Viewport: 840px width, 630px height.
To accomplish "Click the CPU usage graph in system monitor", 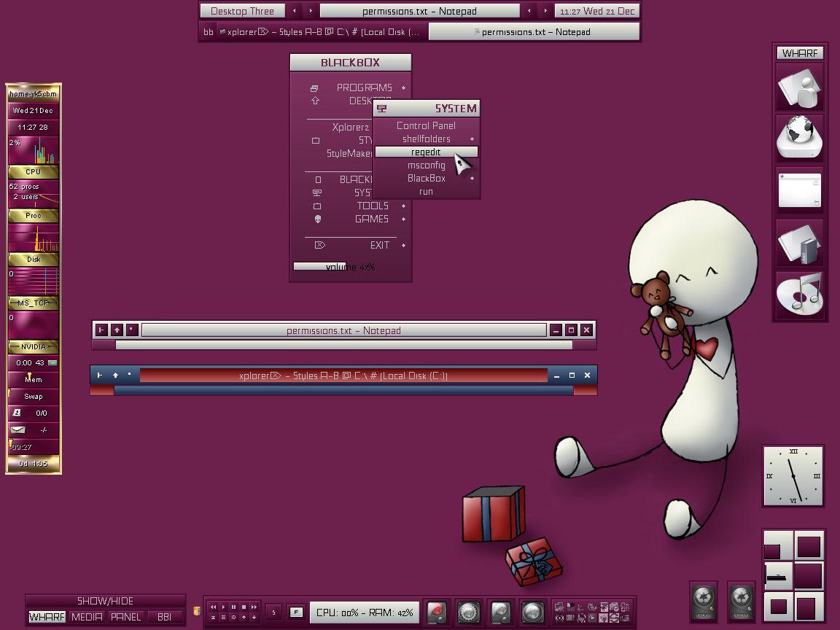I will tap(34, 150).
